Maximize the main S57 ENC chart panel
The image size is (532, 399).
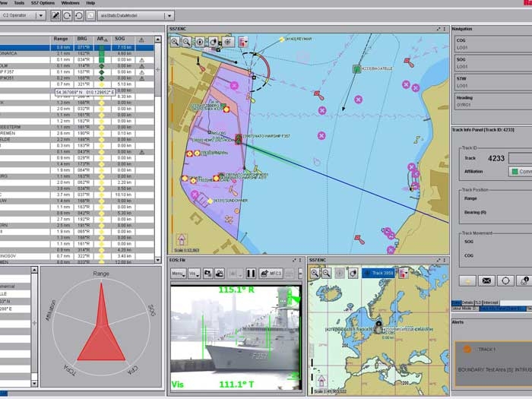(x=439, y=29)
